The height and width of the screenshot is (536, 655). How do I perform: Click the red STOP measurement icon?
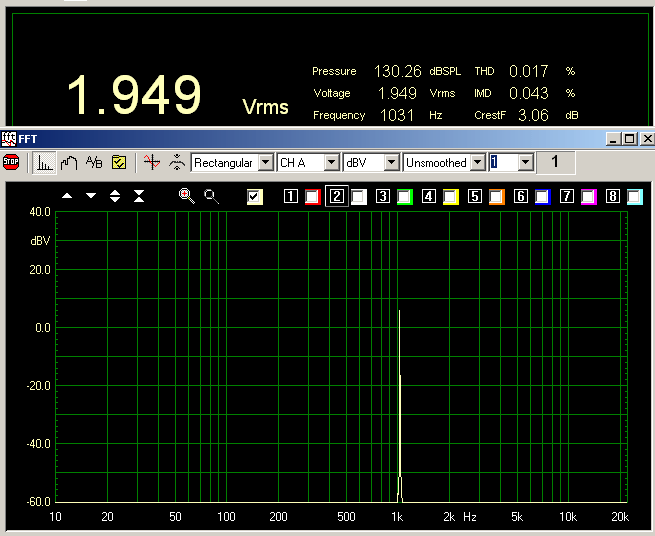coord(12,162)
